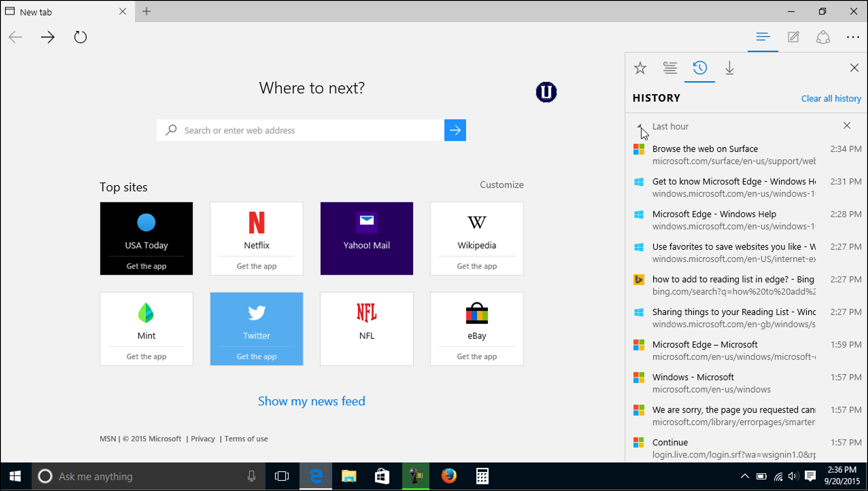The width and height of the screenshot is (868, 491).
Task: Launch Firefox from the taskbar
Action: click(449, 476)
